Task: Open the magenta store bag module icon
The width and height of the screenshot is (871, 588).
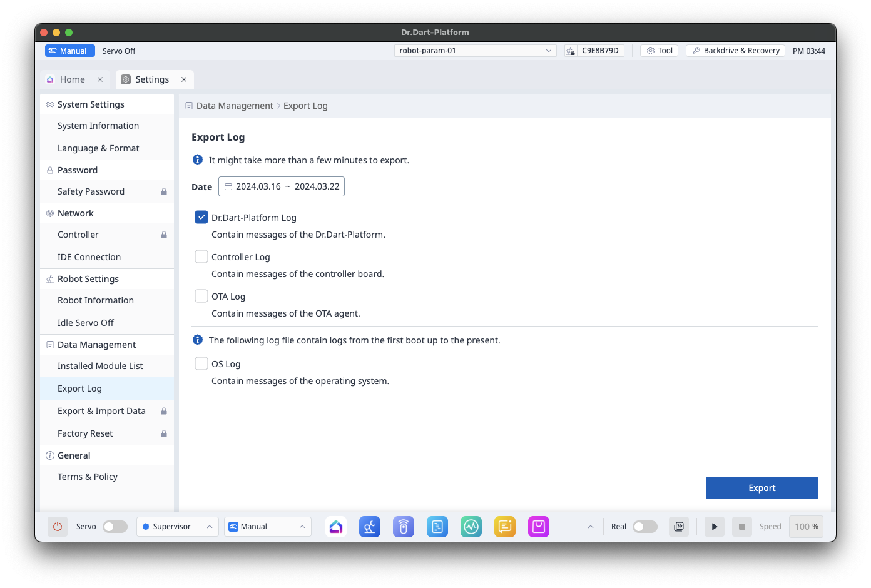Action: [x=539, y=527]
